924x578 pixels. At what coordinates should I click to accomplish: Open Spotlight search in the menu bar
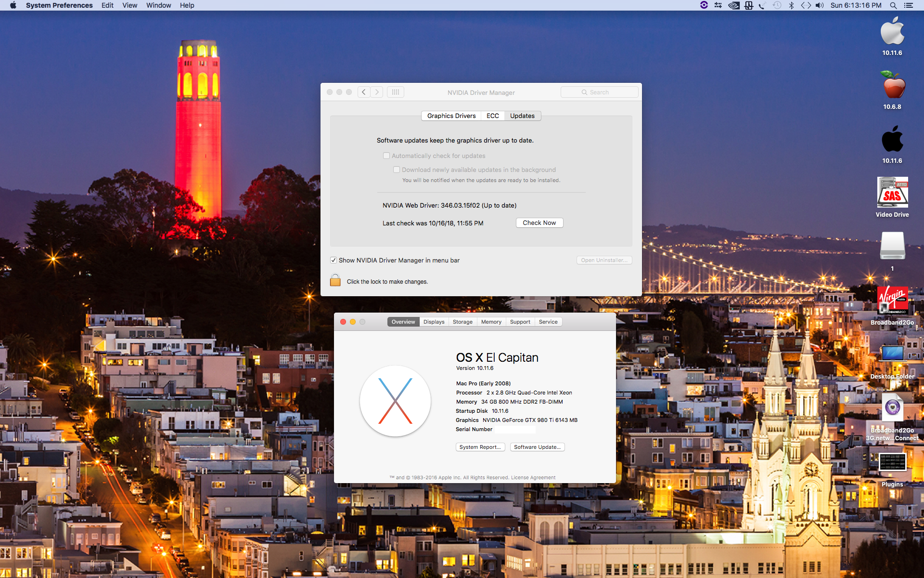(893, 5)
